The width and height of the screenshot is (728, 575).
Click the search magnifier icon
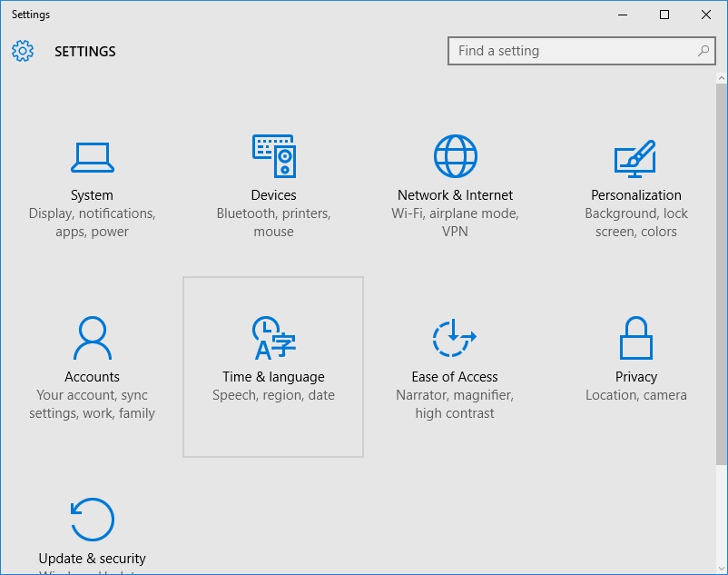coord(703,51)
